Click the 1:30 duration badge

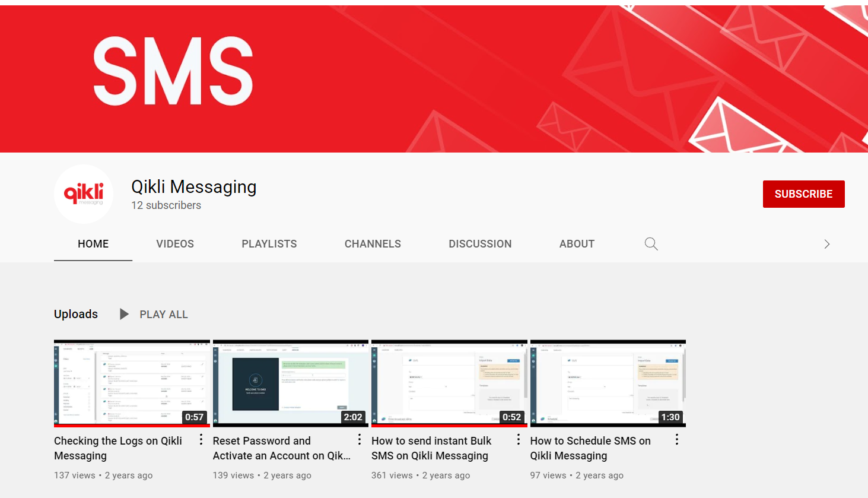(670, 417)
